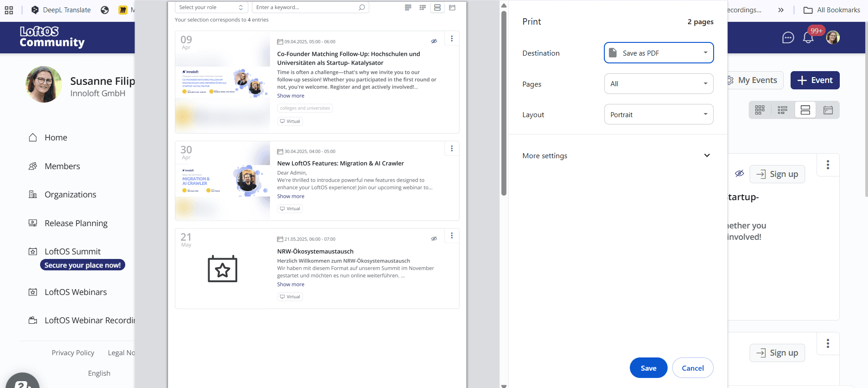Viewport: 868px width, 388px height.
Task: Go to Members in sidebar
Action: (x=62, y=166)
